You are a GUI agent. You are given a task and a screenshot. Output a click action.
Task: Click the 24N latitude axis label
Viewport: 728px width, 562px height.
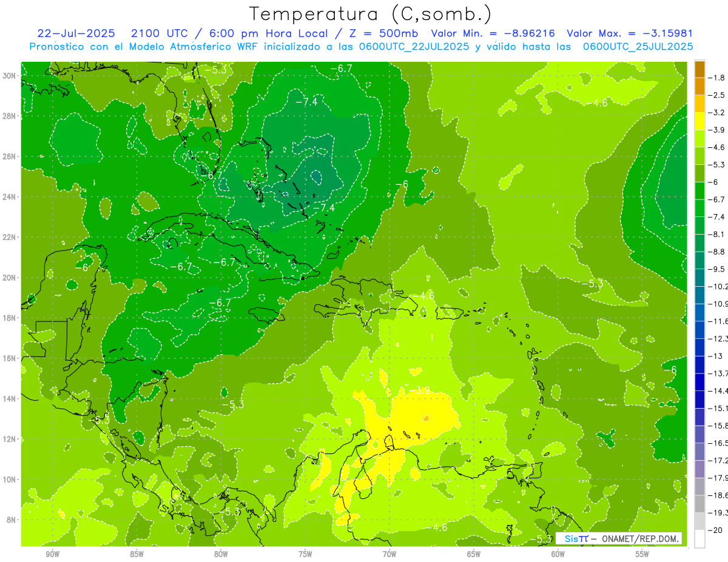pos(10,196)
